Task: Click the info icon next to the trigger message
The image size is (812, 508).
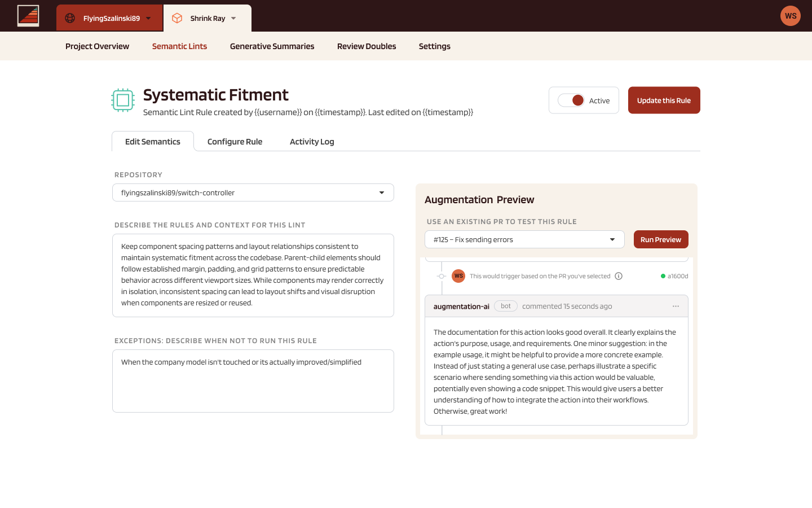Action: click(619, 276)
